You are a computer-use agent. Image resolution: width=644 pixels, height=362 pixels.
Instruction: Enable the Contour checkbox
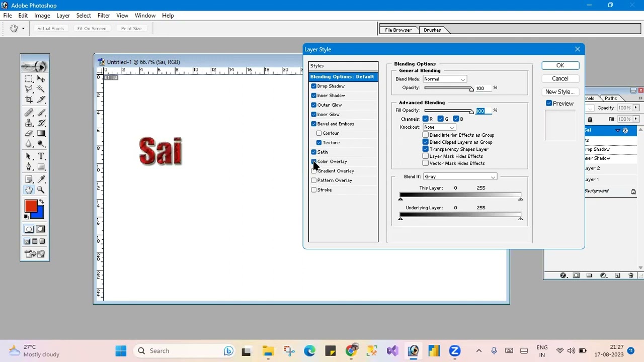(x=319, y=133)
